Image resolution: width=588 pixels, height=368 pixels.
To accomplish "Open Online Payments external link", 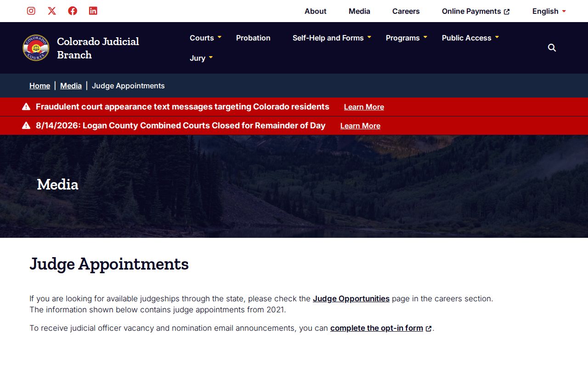I will [x=476, y=11].
